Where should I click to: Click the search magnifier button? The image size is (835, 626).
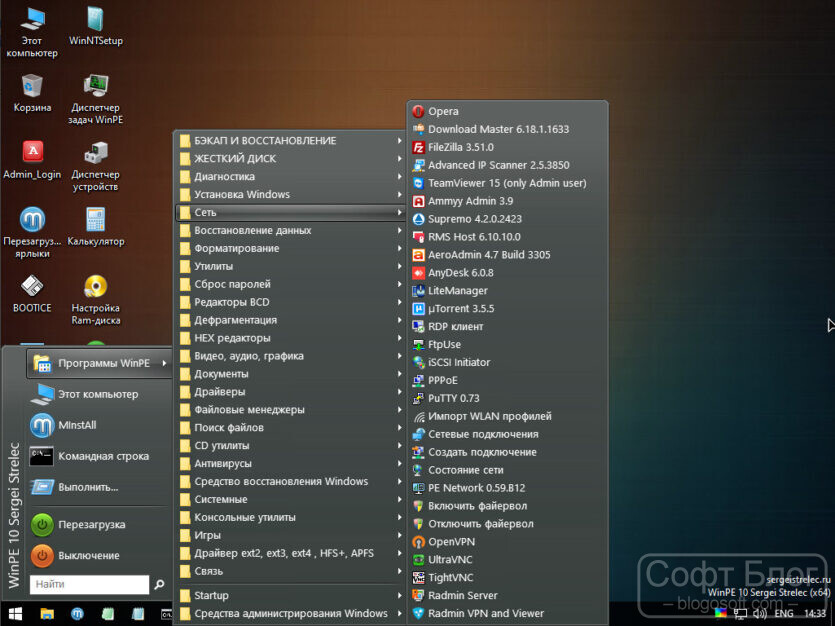pos(159,584)
